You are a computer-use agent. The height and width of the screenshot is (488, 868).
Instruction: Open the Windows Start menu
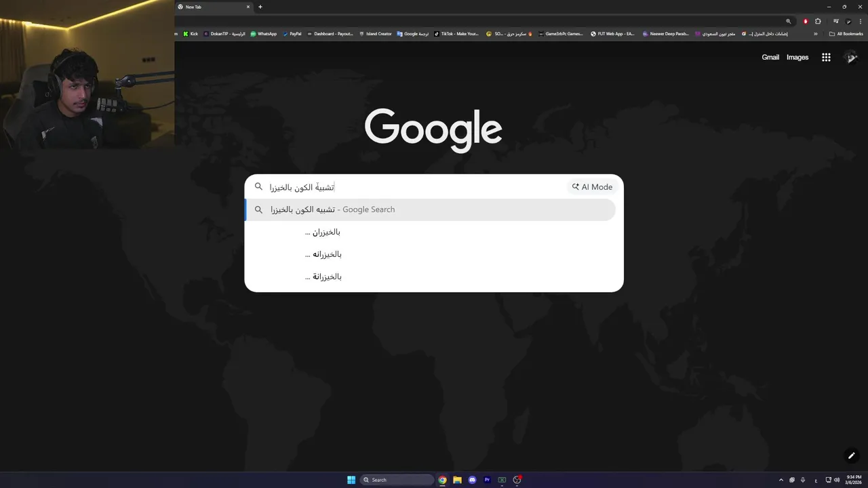(x=351, y=480)
